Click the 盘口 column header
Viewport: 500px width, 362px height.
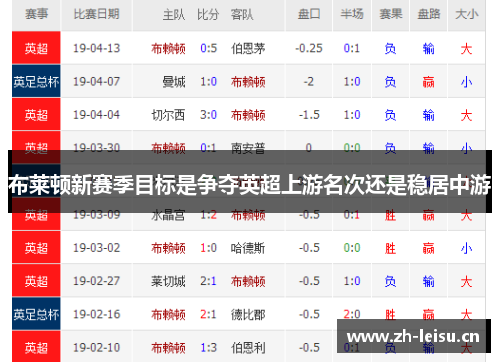coord(309,14)
